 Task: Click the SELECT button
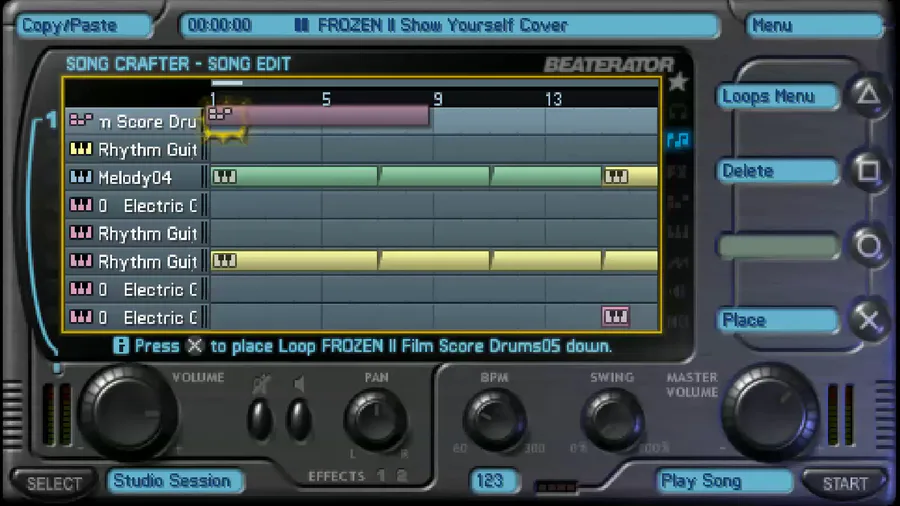click(x=55, y=483)
